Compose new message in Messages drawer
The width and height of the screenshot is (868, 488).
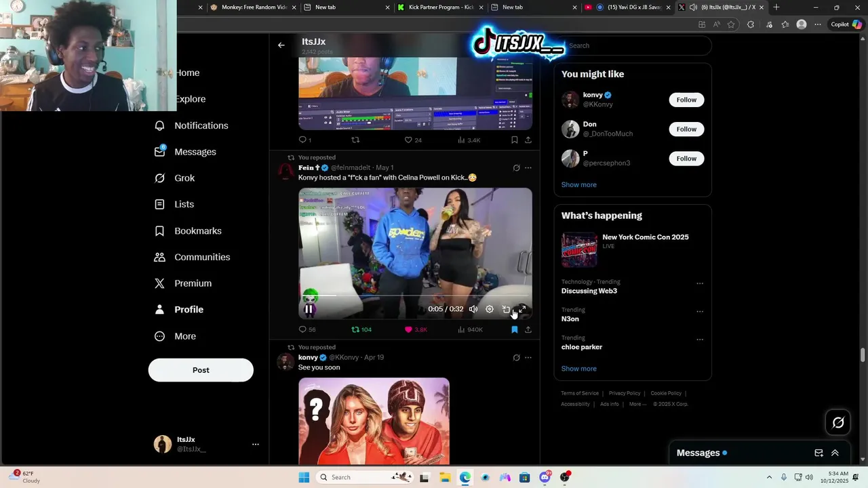click(x=818, y=453)
